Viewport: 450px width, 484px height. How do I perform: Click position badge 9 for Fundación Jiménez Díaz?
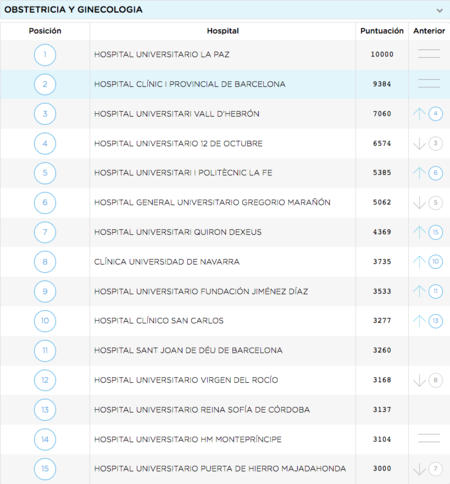coord(45,291)
